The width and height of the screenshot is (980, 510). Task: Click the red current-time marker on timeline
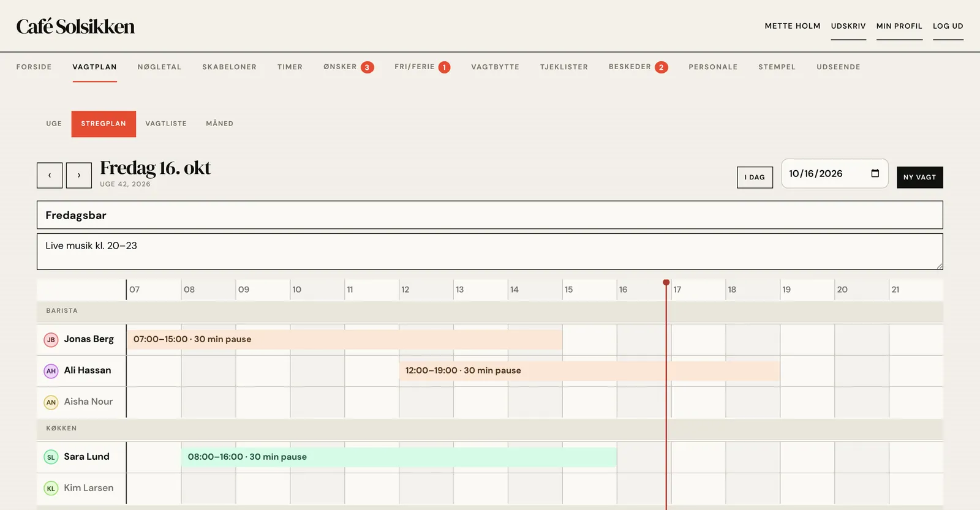pyautogui.click(x=666, y=282)
